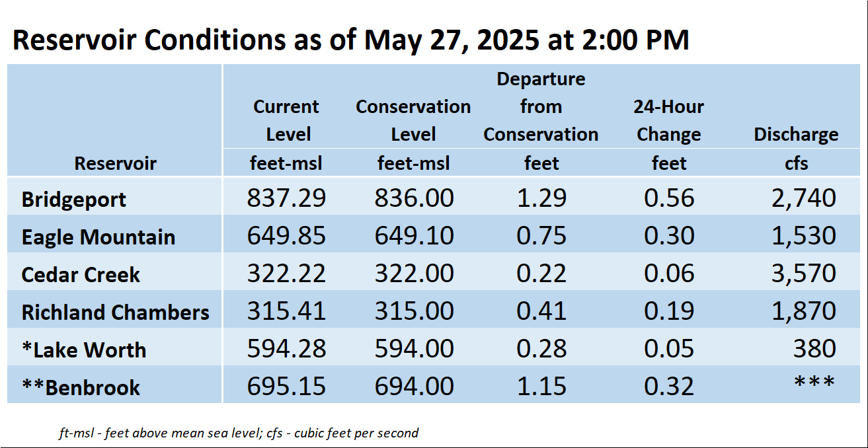This screenshot has height=448, width=868.
Task: Click Benbrook discharge asterisks cell
Action: (x=813, y=383)
